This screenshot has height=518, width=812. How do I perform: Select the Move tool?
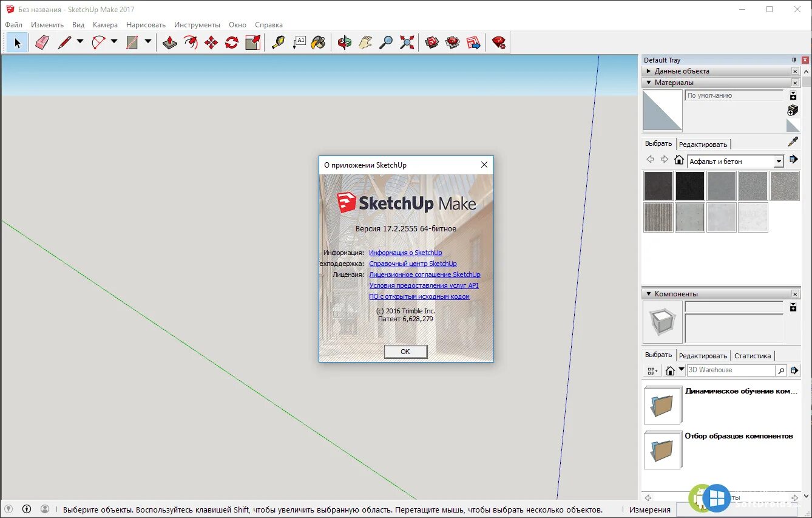point(211,43)
